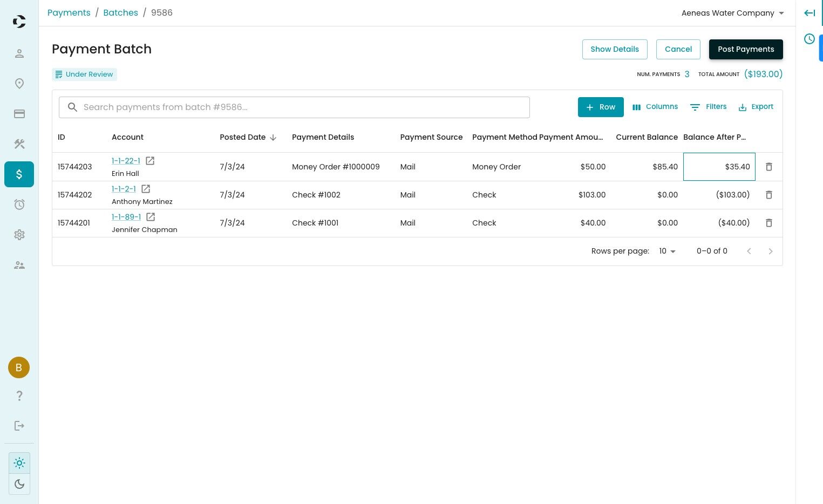
Task: Go to next page of payments
Action: (x=771, y=251)
